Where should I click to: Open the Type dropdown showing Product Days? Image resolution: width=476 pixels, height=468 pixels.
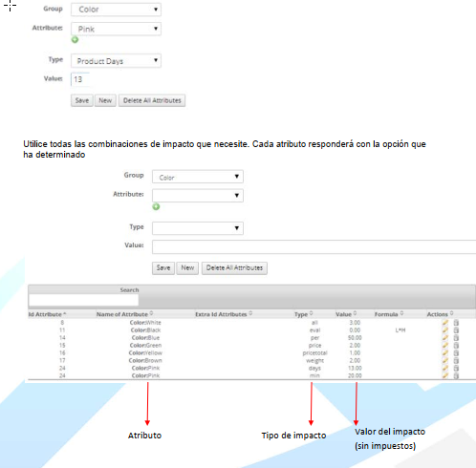click(116, 61)
